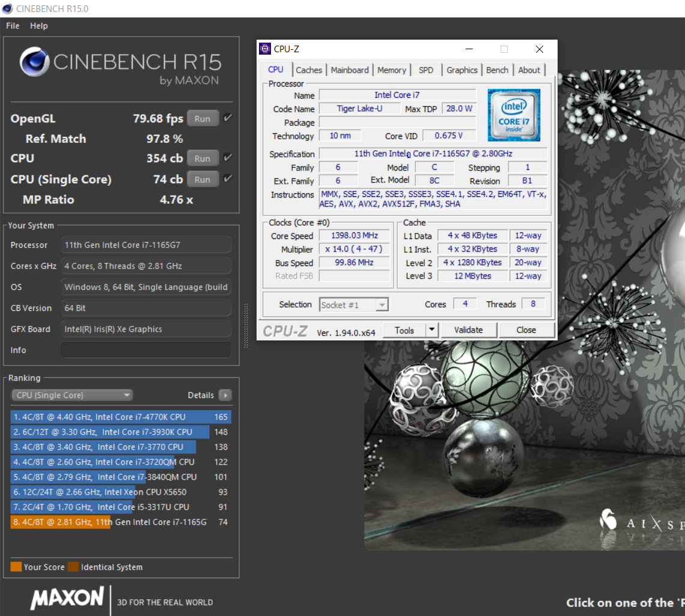Click the Threads count value 8
Viewport: 685px width, 616px height.
click(x=533, y=304)
